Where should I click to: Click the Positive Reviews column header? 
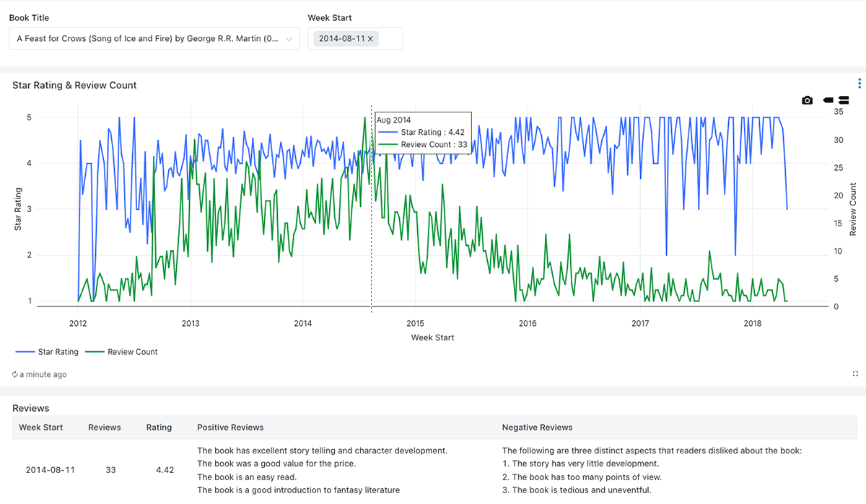(230, 428)
